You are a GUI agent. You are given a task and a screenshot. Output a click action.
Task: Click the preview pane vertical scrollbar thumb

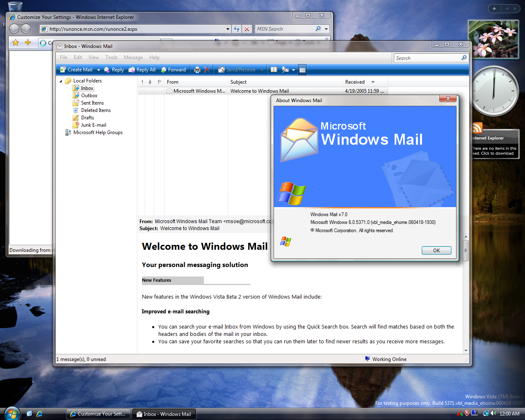(x=466, y=250)
